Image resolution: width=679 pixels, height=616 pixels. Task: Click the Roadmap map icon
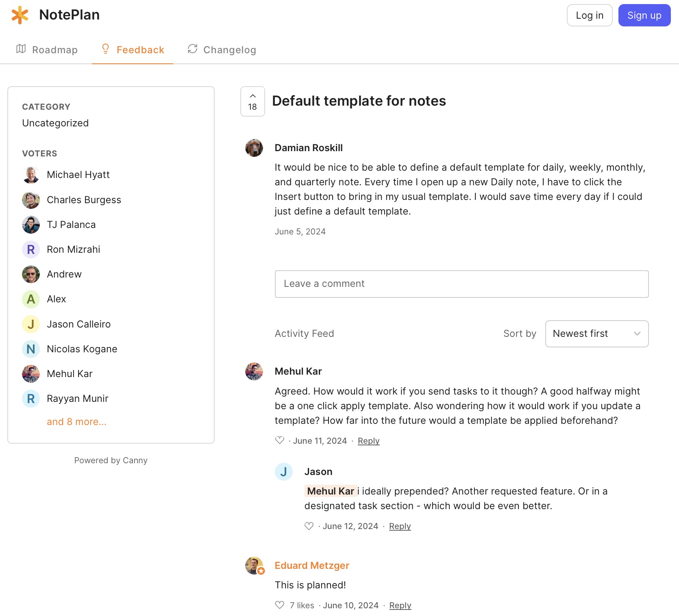pyautogui.click(x=21, y=49)
